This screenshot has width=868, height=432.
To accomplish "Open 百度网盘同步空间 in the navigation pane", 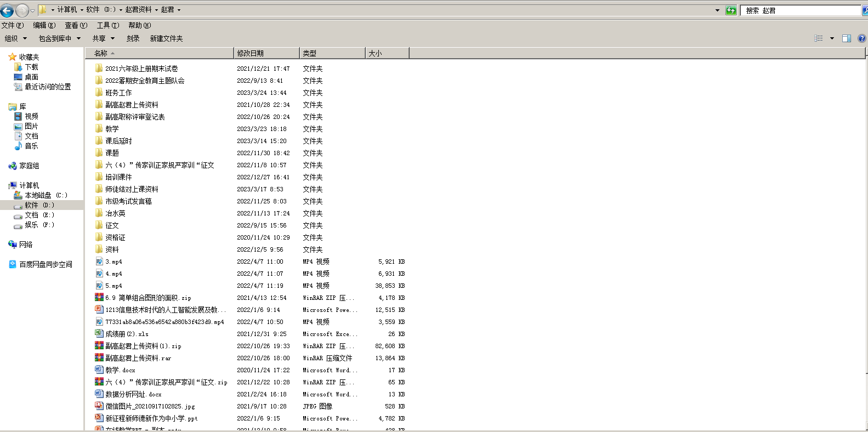I will pyautogui.click(x=46, y=264).
